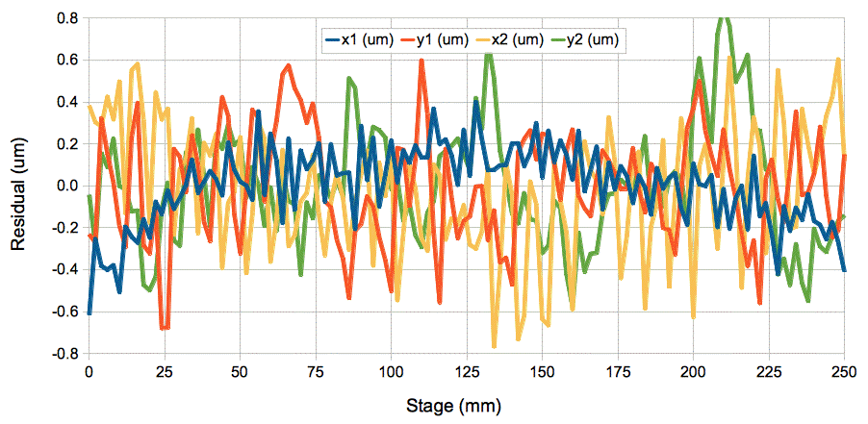Click the 250 tick label on the Stage axis
The width and height of the screenshot is (868, 424).
pos(844,371)
